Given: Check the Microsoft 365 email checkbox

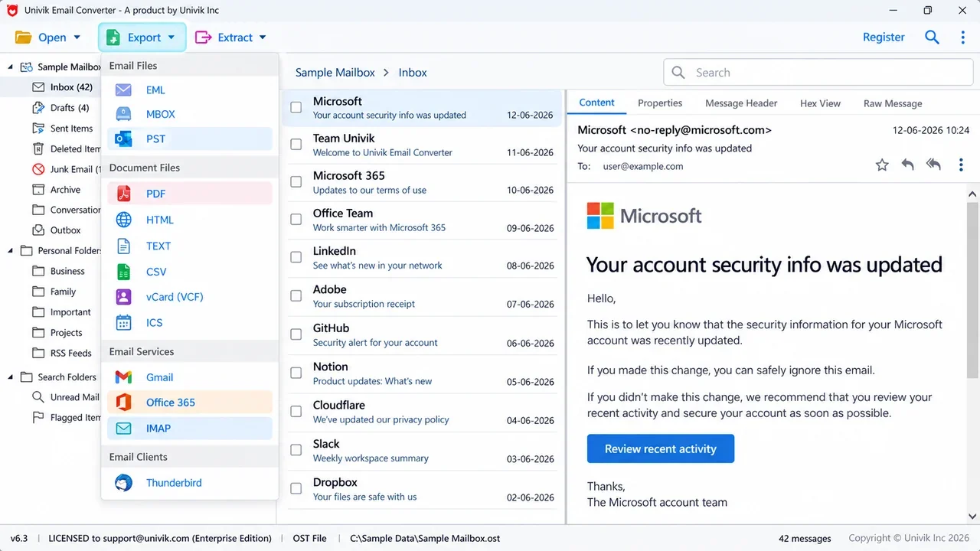Looking at the screenshot, I should click(x=296, y=181).
